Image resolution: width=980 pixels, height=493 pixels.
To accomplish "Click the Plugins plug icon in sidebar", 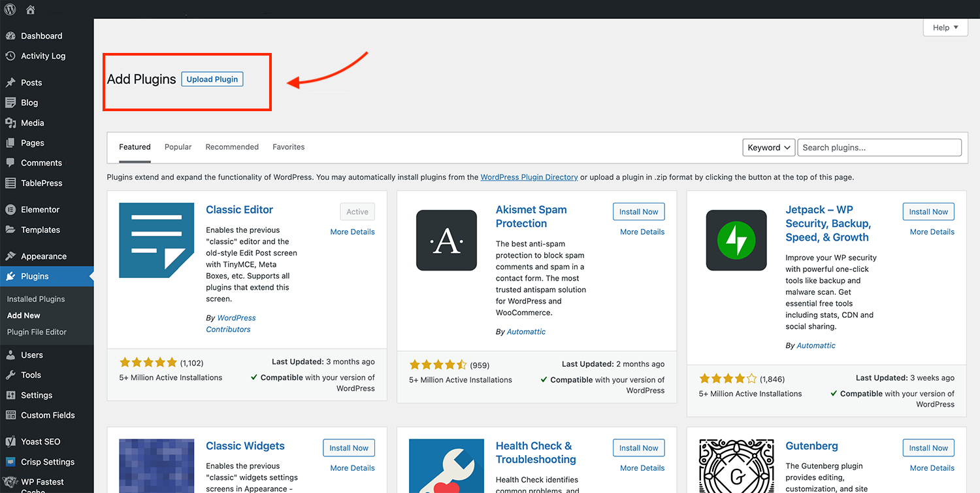I will [10, 277].
